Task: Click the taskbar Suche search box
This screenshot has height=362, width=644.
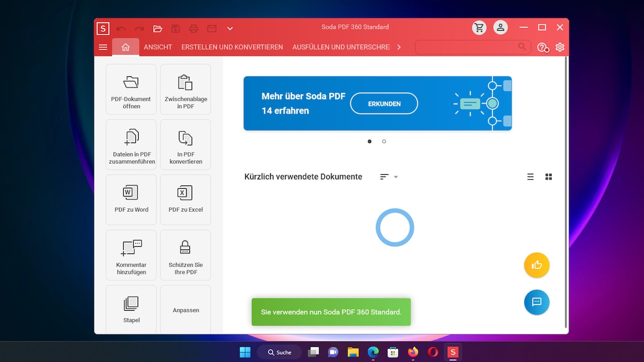Action: pos(280,352)
